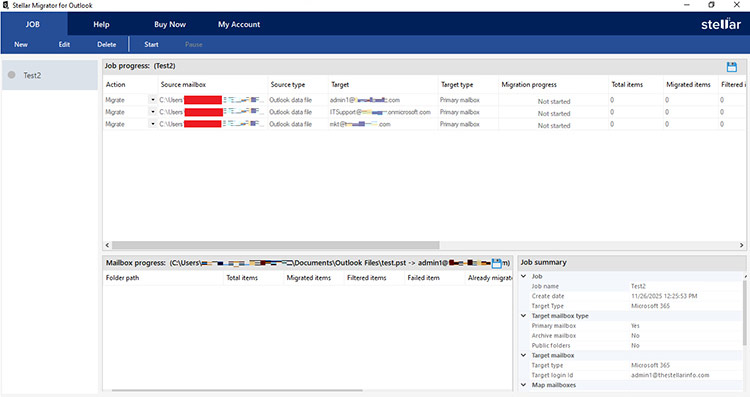The width and height of the screenshot is (750, 397).
Task: Click the Target Type value Microsoft 365
Action: click(x=650, y=306)
